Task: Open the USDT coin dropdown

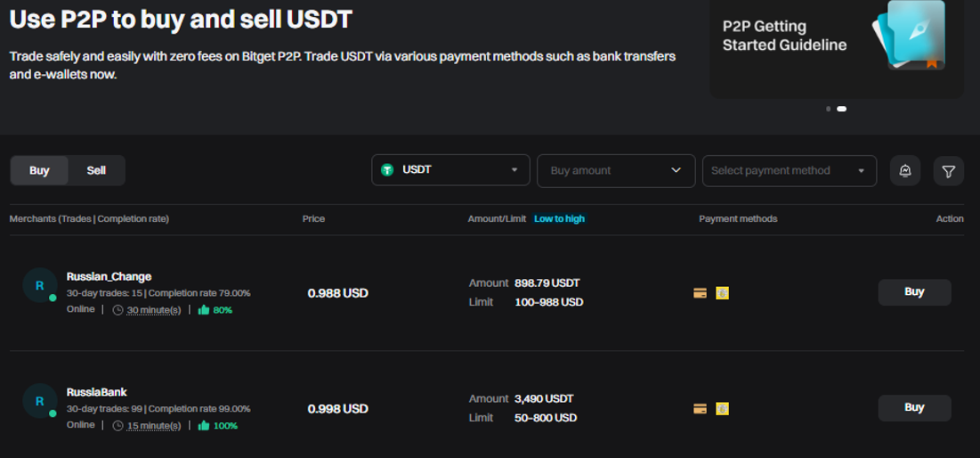Action: pyautogui.click(x=450, y=170)
